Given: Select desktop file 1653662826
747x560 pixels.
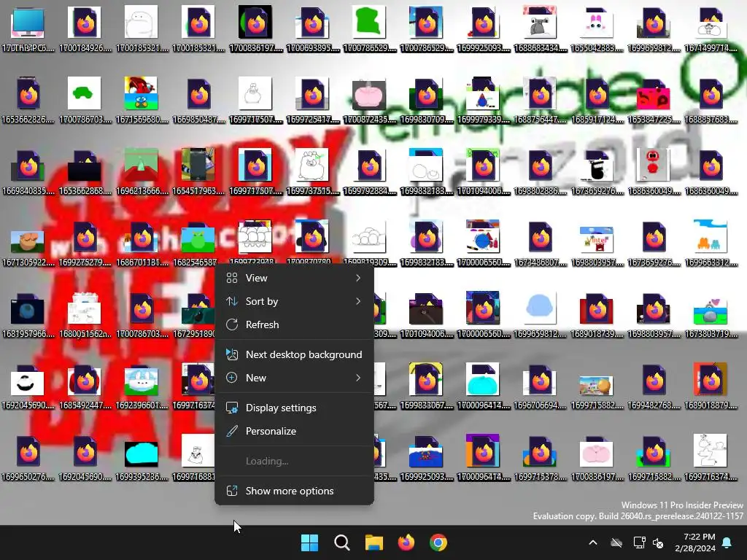Looking at the screenshot, I should click(x=28, y=101).
